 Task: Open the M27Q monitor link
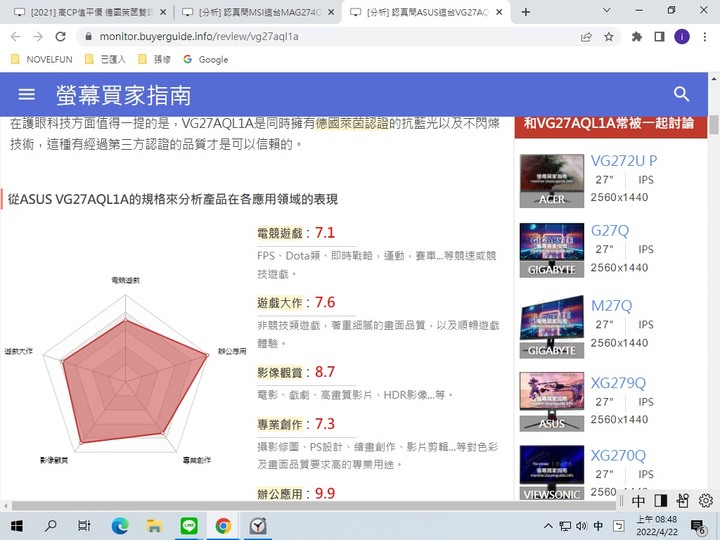pos(611,306)
